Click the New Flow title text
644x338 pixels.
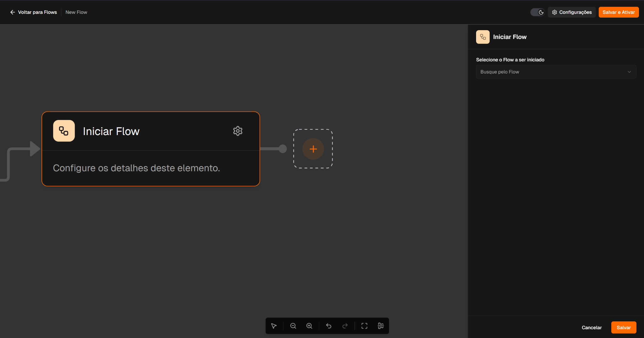pyautogui.click(x=76, y=12)
